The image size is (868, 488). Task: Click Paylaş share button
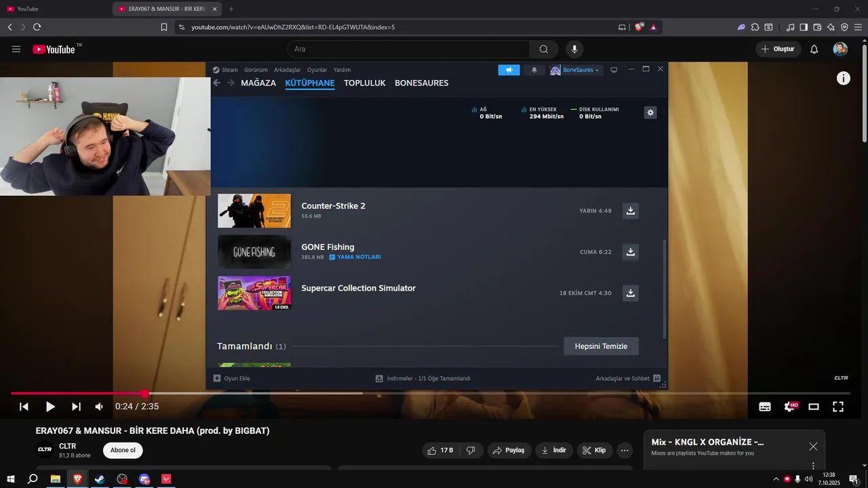point(509,450)
